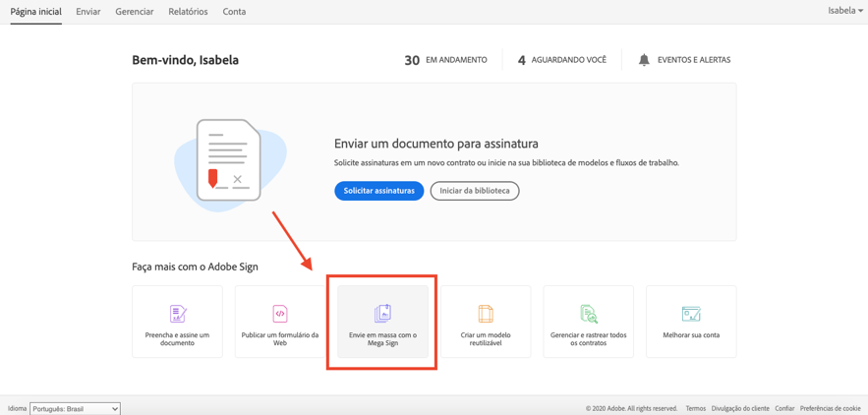868x415 pixels.
Task: Open Publicar um formulário da Web card
Action: tap(280, 322)
